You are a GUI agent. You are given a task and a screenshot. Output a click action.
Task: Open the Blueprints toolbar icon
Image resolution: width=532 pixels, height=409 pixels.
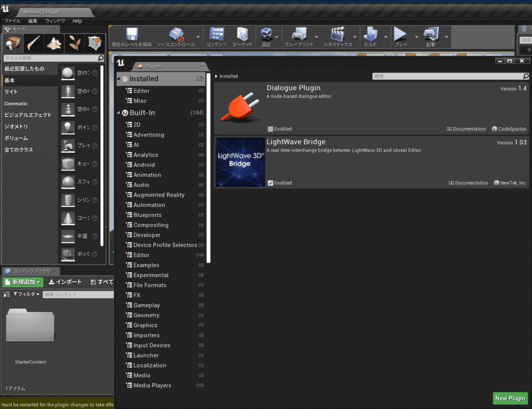point(299,37)
